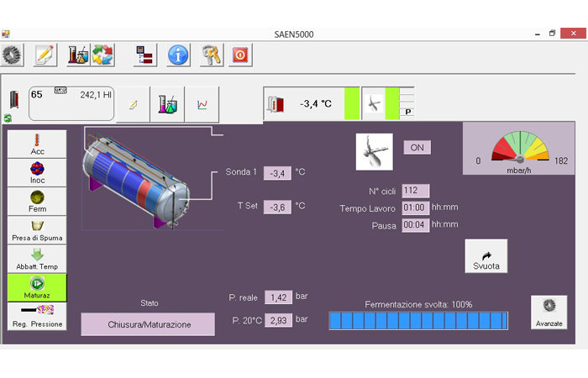Image resolution: width=588 pixels, height=378 pixels.
Task: Edit the Tempo Lavoro time field
Action: (416, 207)
